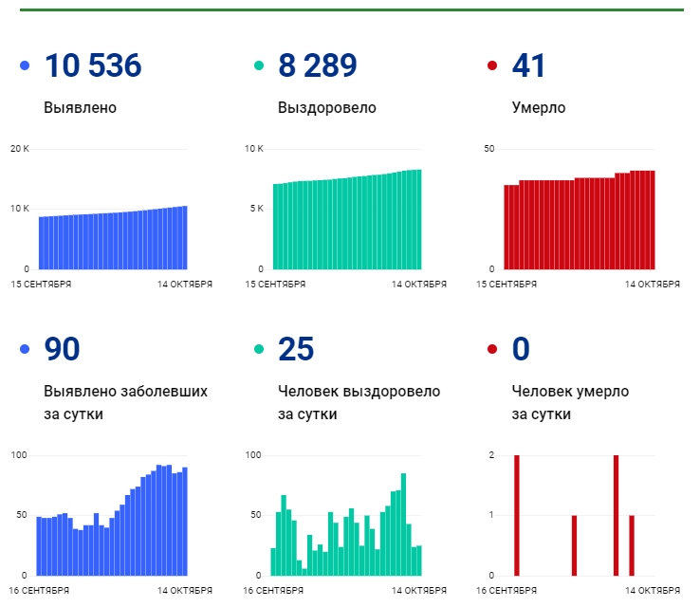Click the blue cumulative detected bar chart
This screenshot has width=700, height=607.
[x=113, y=238]
